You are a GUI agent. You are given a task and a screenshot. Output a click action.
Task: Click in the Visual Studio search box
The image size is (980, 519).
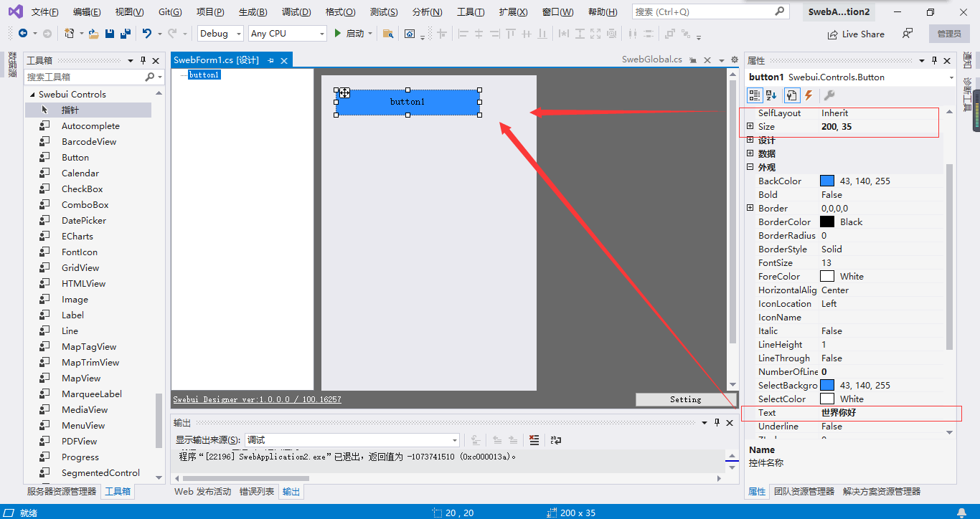point(710,12)
